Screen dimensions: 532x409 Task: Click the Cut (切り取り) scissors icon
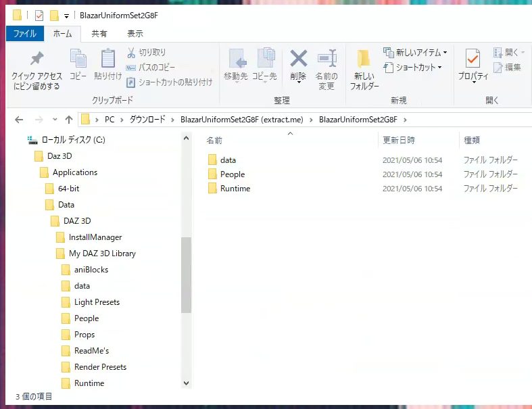tap(131, 53)
